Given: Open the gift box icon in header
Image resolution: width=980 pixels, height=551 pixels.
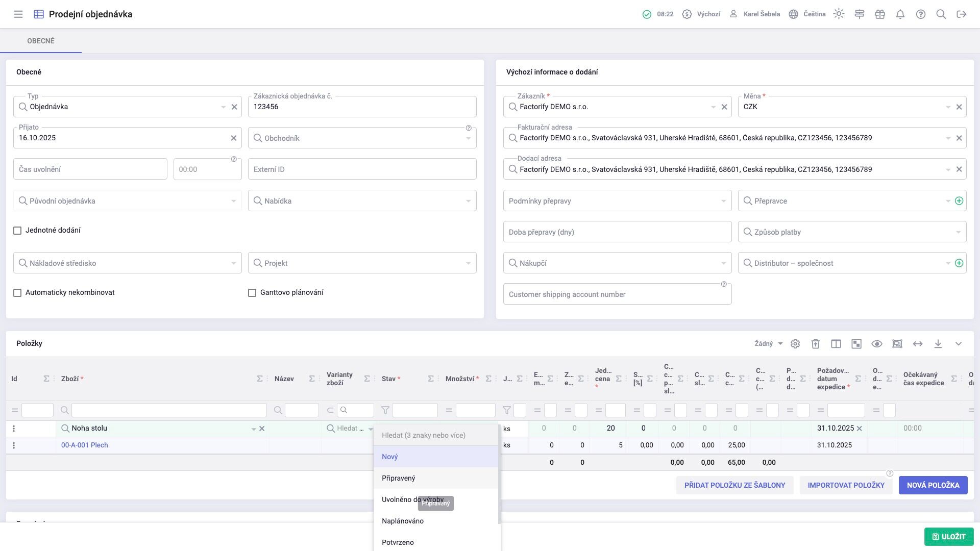Looking at the screenshot, I should [x=880, y=14].
